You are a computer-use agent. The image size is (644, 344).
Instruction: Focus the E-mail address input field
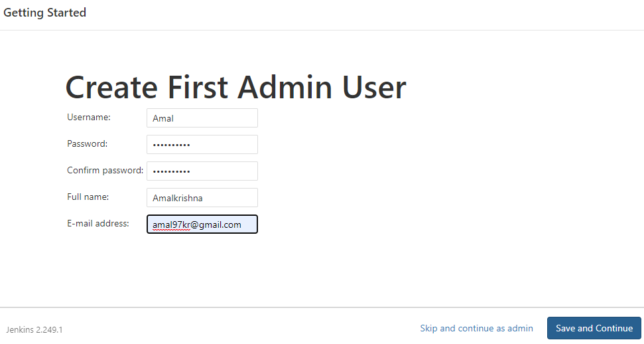pyautogui.click(x=202, y=224)
